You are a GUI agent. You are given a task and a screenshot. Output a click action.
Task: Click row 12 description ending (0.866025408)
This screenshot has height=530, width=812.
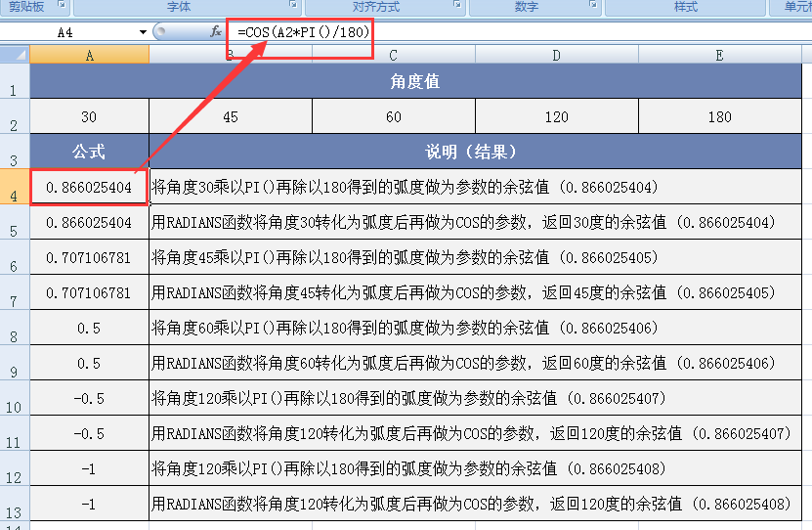[476, 468]
